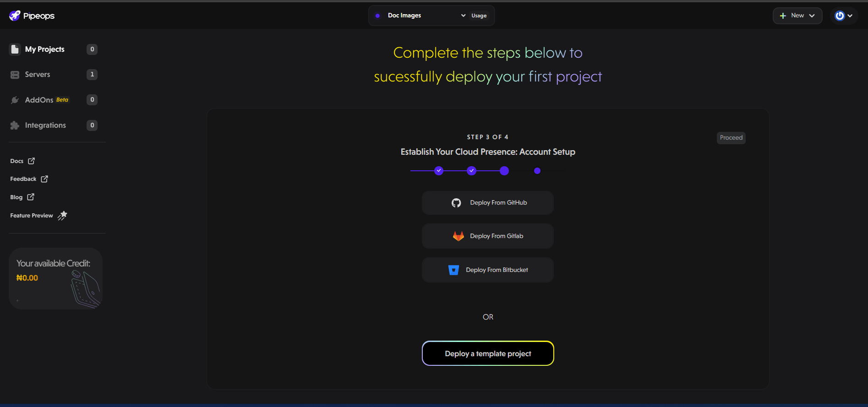Open Integrations in the sidebar
The width and height of the screenshot is (868, 407).
click(53, 125)
